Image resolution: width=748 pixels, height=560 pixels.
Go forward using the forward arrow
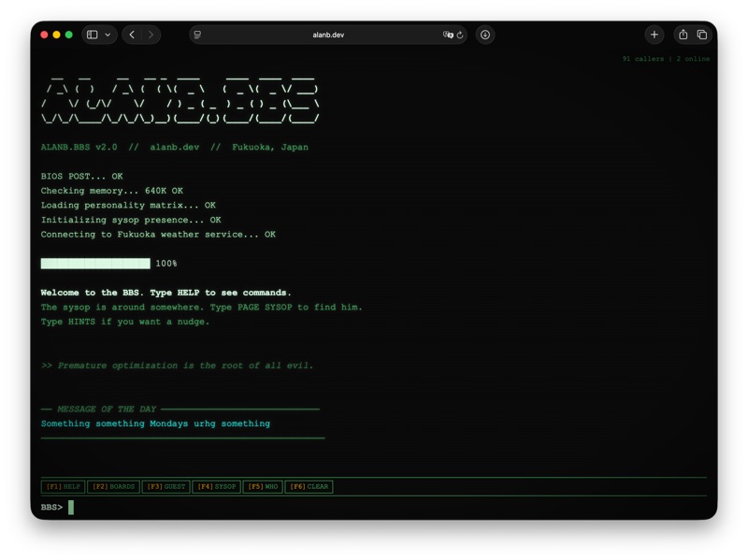coord(152,35)
